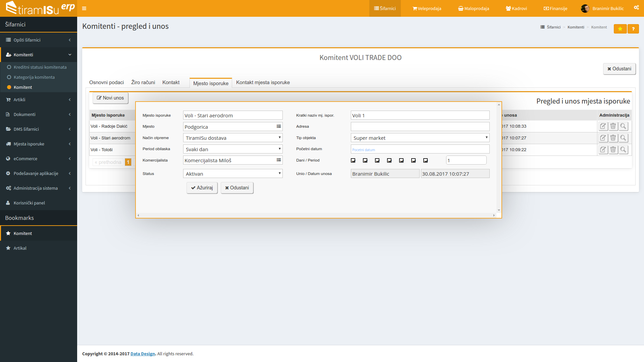Image resolution: width=644 pixels, height=362 pixels.
Task: Switch to the Žiro računi tab
Action: click(143, 82)
